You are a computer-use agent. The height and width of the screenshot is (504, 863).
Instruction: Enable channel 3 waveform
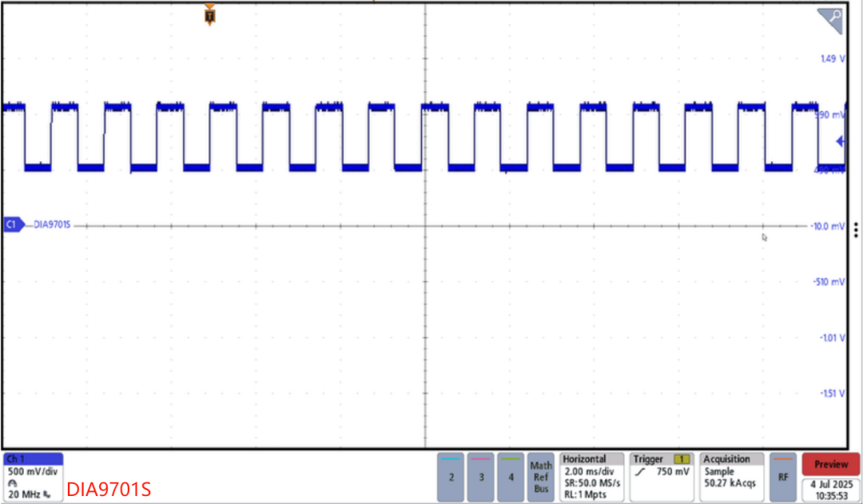[x=481, y=477]
